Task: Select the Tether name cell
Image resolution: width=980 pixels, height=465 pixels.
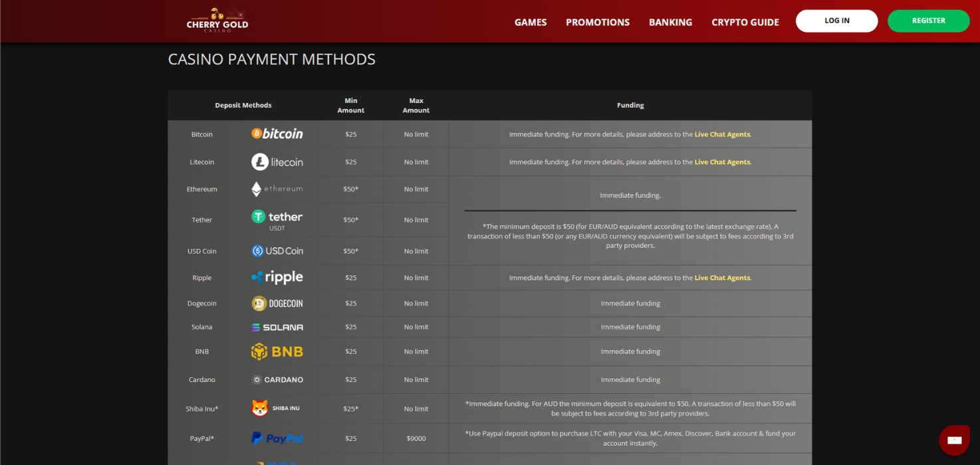Action: click(x=202, y=220)
